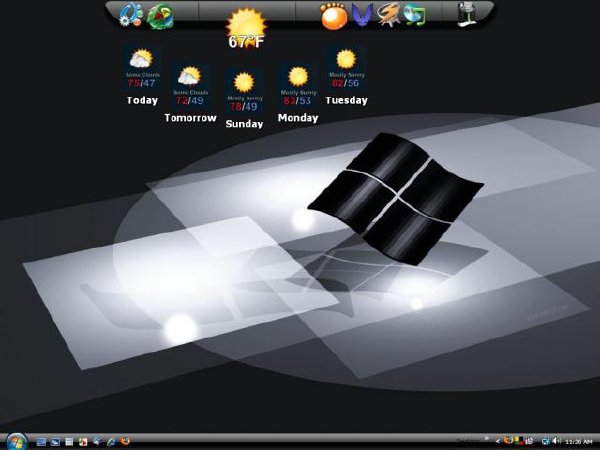Open the red-green quick launch icon
The height and width of the screenshot is (450, 600).
click(x=83, y=442)
